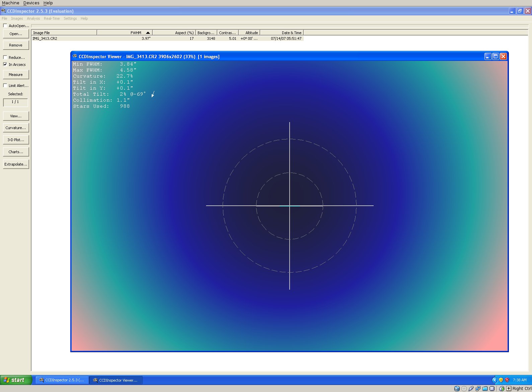Click the Remove button

(x=16, y=45)
